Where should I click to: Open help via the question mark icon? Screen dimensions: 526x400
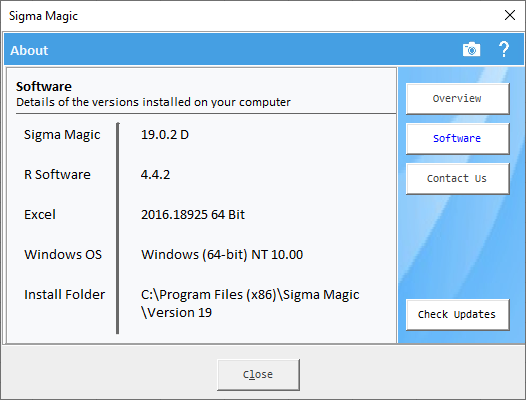[x=504, y=49]
